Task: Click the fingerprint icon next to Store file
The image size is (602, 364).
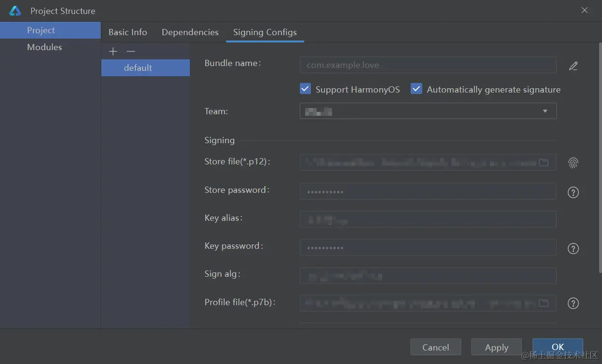Action: click(573, 163)
